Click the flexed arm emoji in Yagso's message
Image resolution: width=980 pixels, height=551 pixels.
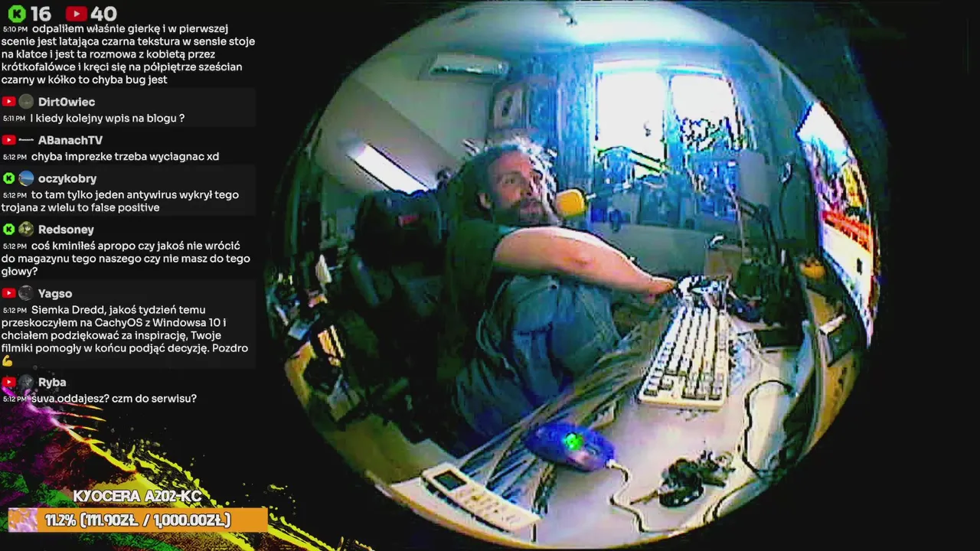[8, 360]
